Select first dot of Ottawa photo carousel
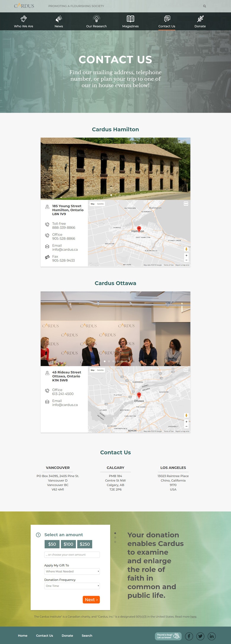The width and height of the screenshot is (231, 644). pyautogui.click(x=105, y=361)
